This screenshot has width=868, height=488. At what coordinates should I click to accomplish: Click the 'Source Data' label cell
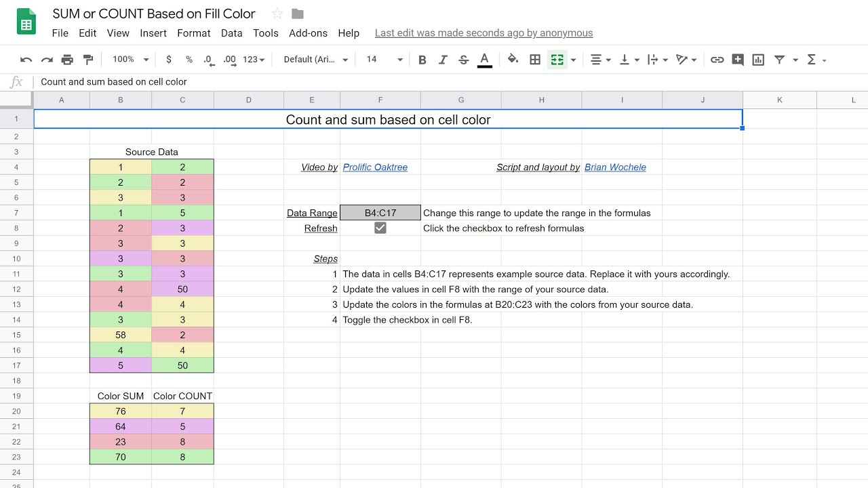tap(152, 152)
